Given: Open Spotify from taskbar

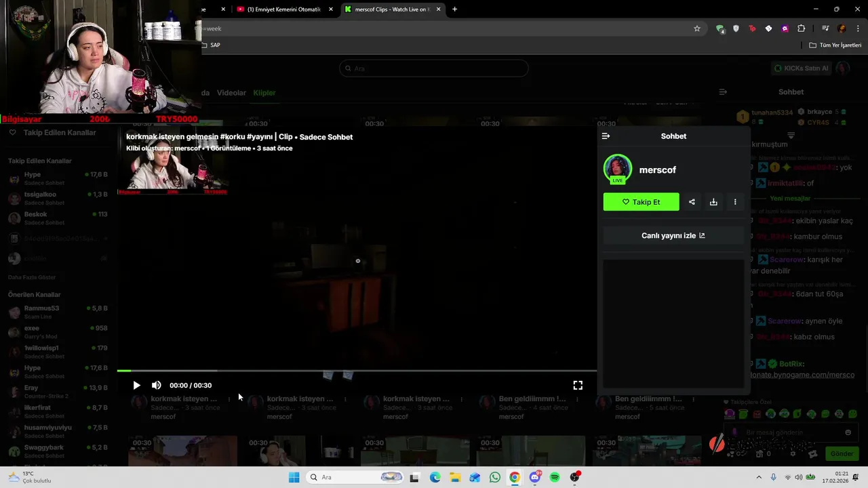Looking at the screenshot, I should (555, 477).
